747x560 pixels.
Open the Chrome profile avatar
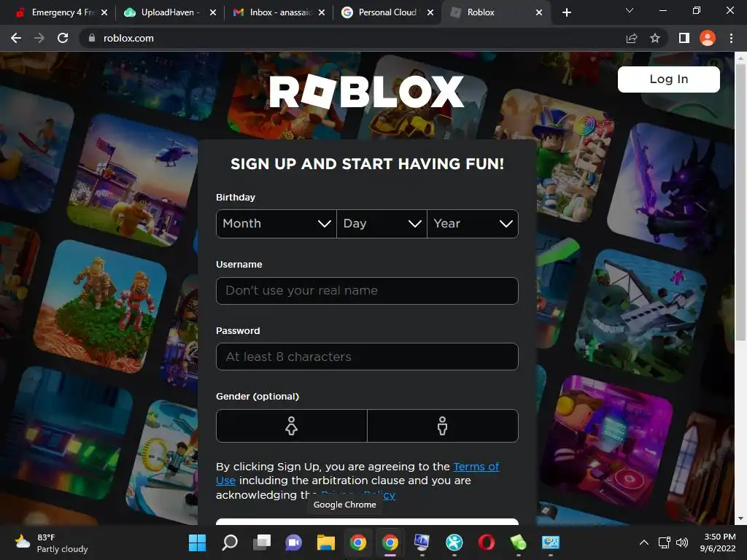click(x=708, y=38)
